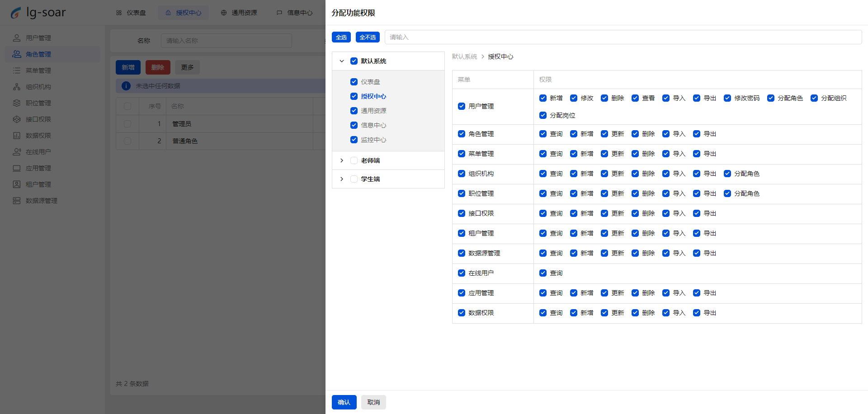Uncheck 数据权限 导出 permission
This screenshot has width=868, height=414.
697,313
